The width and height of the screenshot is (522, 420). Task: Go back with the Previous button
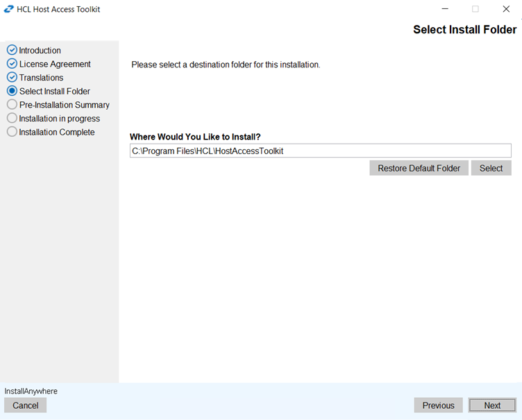[438, 405]
